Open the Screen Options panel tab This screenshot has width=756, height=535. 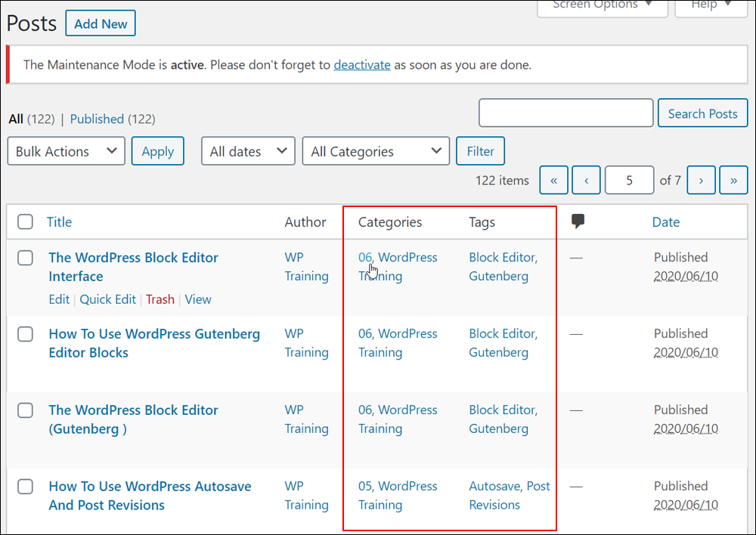point(603,7)
